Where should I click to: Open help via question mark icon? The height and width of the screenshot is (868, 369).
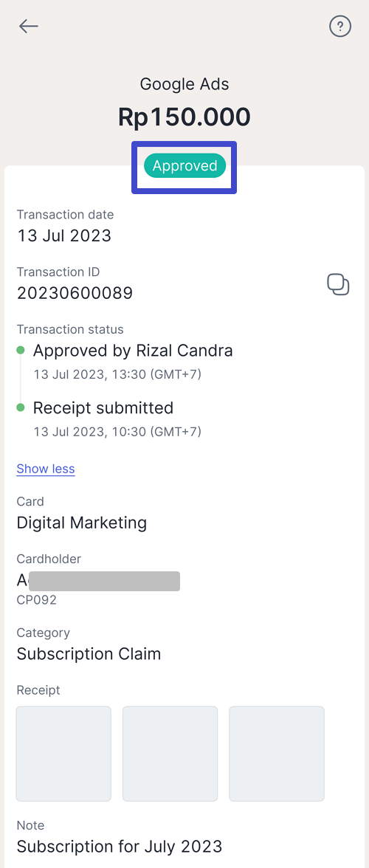[x=340, y=26]
